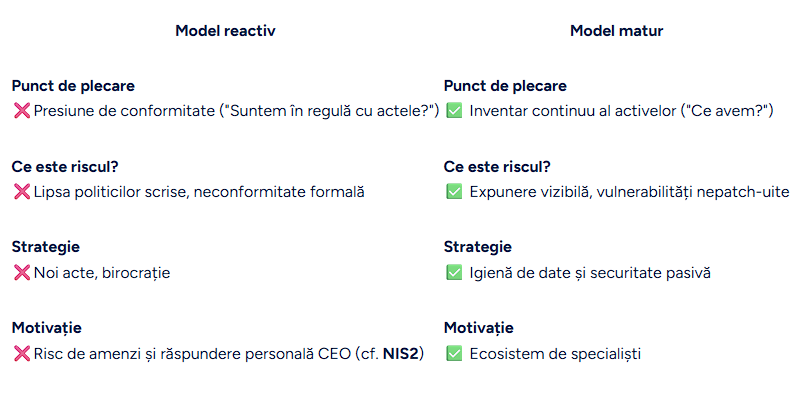Click the red X beside "Noi acte, birocrație"
Viewport: 799px width, 410px height.
21,272
